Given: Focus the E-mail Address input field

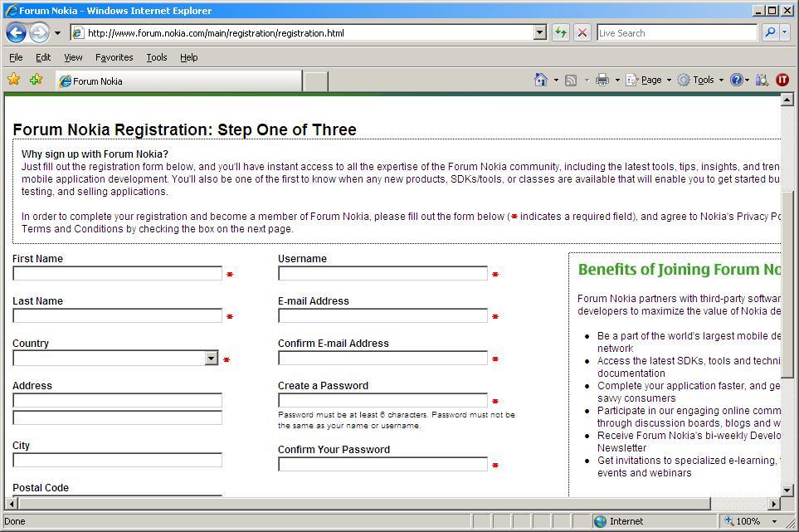Looking at the screenshot, I should pyautogui.click(x=382, y=316).
